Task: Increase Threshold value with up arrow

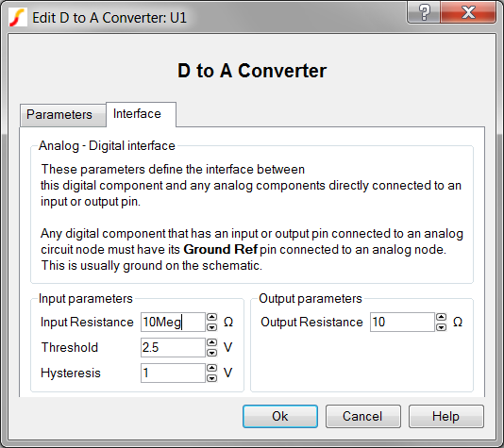Action: point(211,342)
